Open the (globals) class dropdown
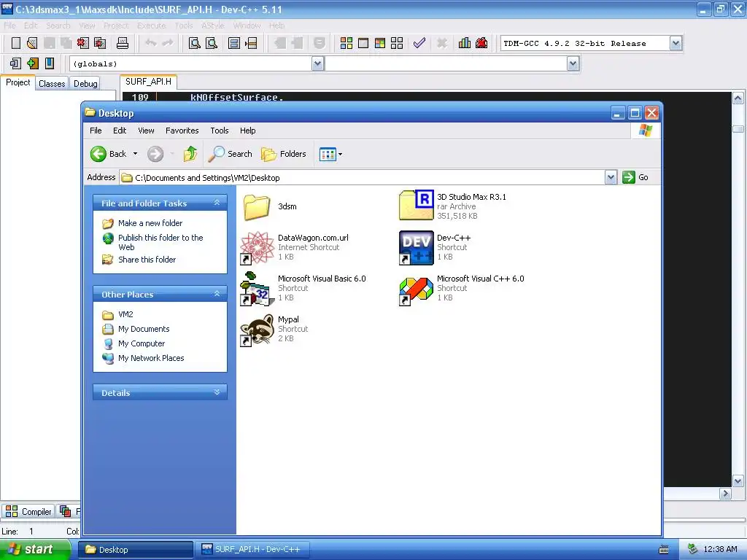This screenshot has width=747, height=560. click(x=318, y=64)
